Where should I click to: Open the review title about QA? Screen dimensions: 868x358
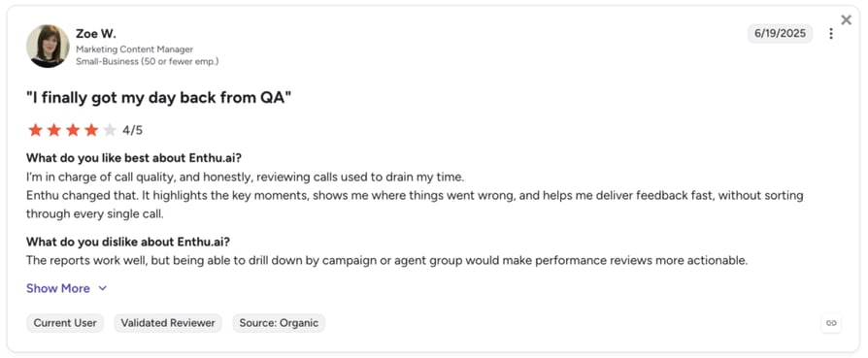click(158, 98)
